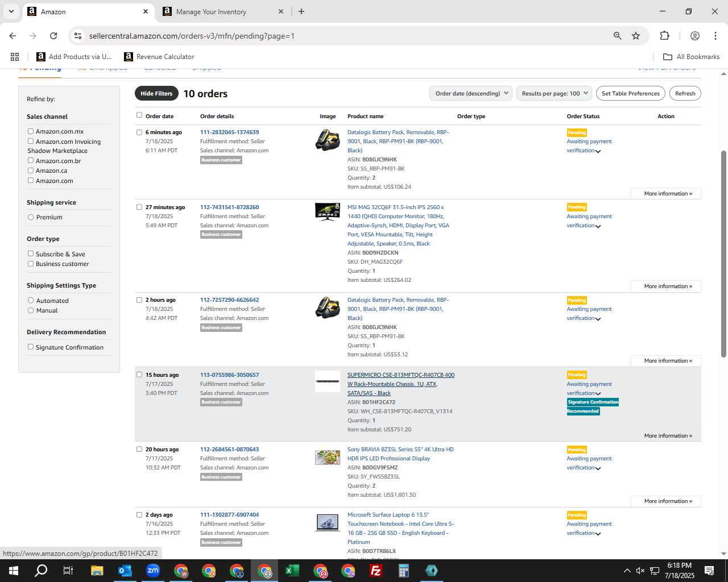
Task: Open File Explorer from taskbar
Action: (97, 571)
